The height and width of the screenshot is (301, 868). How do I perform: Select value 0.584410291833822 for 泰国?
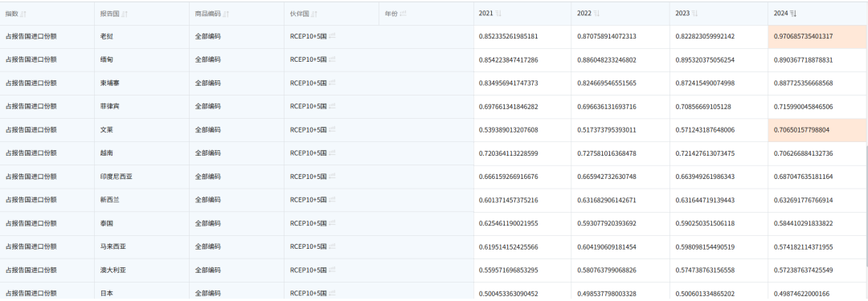[803, 223]
